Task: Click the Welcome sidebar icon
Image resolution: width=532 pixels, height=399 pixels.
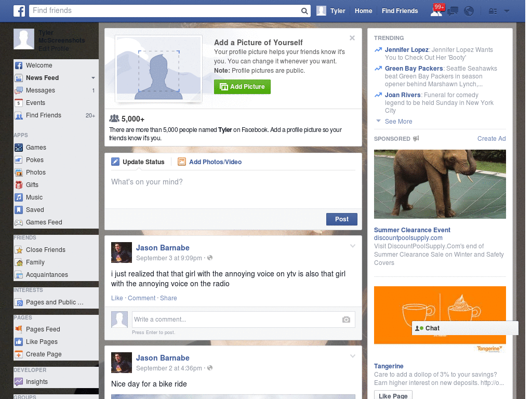Action: 19,65
